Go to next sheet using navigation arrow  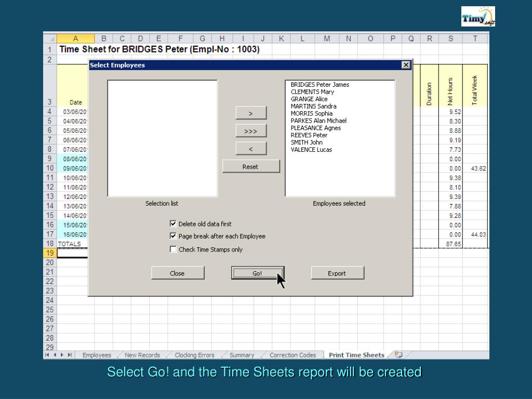coord(62,355)
